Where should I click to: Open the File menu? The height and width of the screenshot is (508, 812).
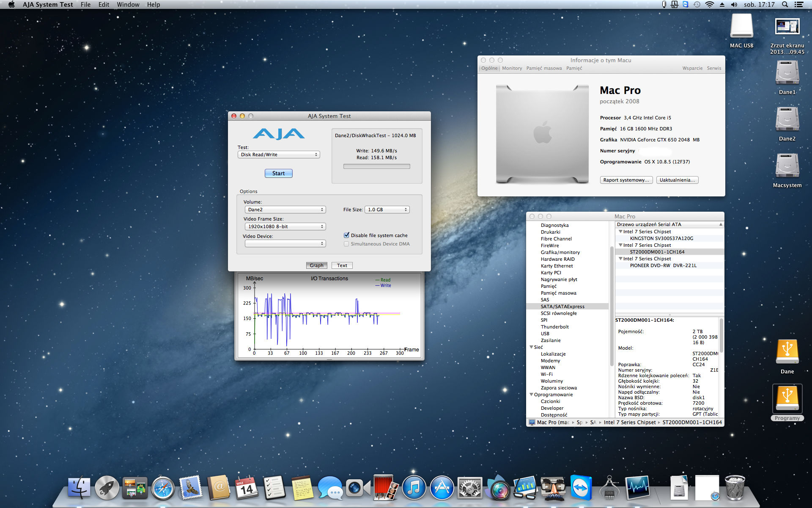coord(85,5)
